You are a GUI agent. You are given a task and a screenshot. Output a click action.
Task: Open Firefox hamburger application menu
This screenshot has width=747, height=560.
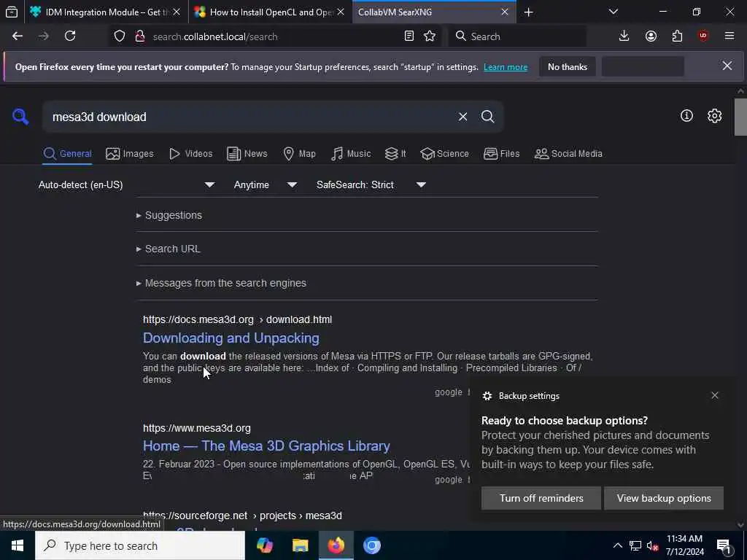(729, 36)
